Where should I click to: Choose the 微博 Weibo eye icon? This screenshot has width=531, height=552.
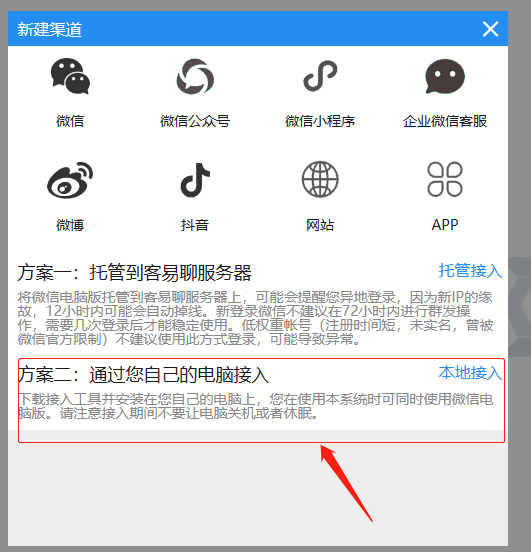tap(70, 180)
